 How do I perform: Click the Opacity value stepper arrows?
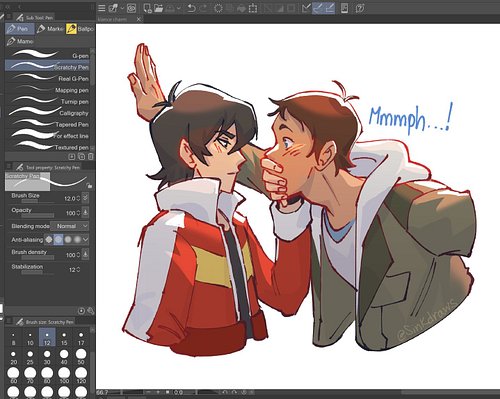(x=78, y=213)
